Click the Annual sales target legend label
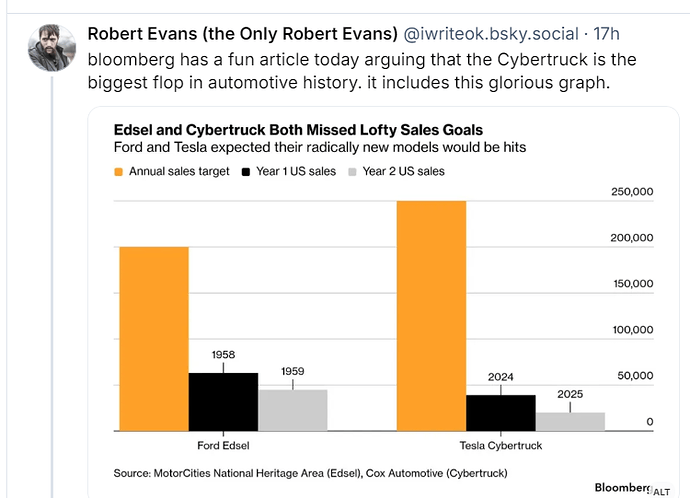Image resolution: width=690 pixels, height=498 pixels. [x=179, y=171]
